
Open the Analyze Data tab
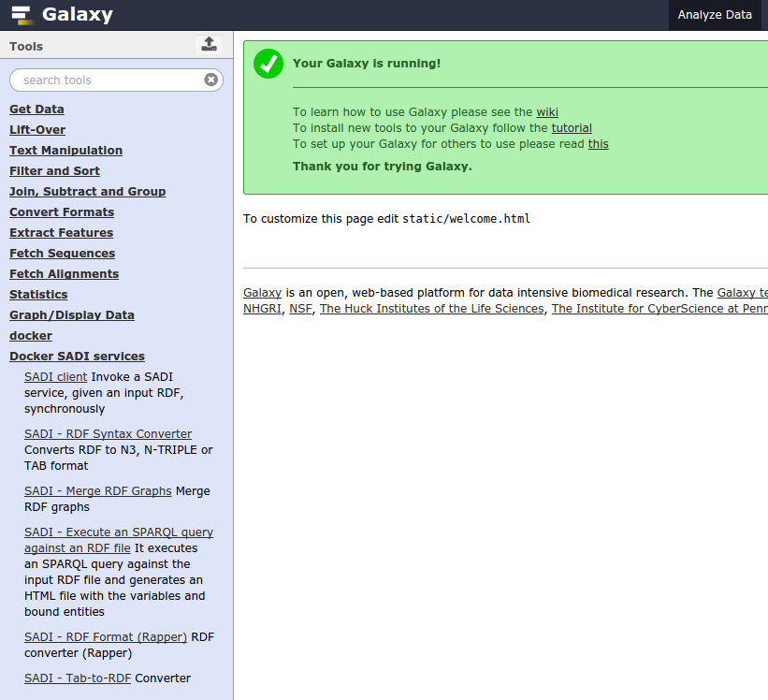click(715, 15)
